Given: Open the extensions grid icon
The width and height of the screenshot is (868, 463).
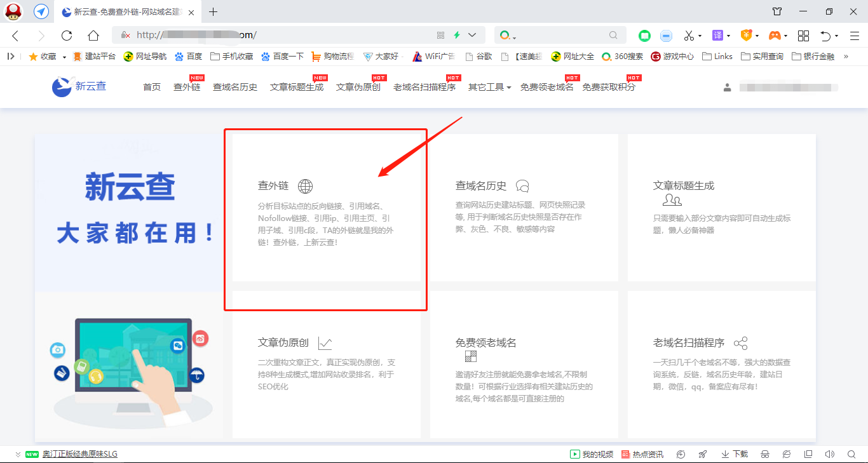Looking at the screenshot, I should 803,36.
